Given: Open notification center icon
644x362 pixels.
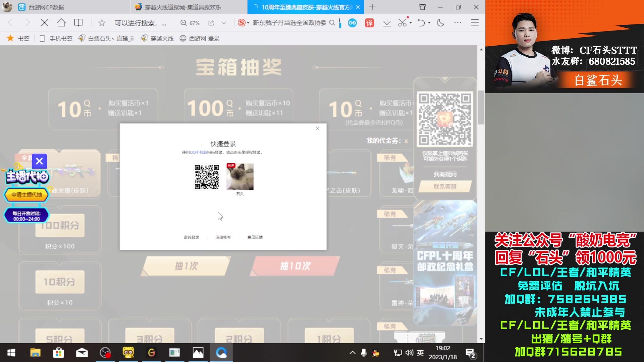Looking at the screenshot, I should tap(471, 353).
